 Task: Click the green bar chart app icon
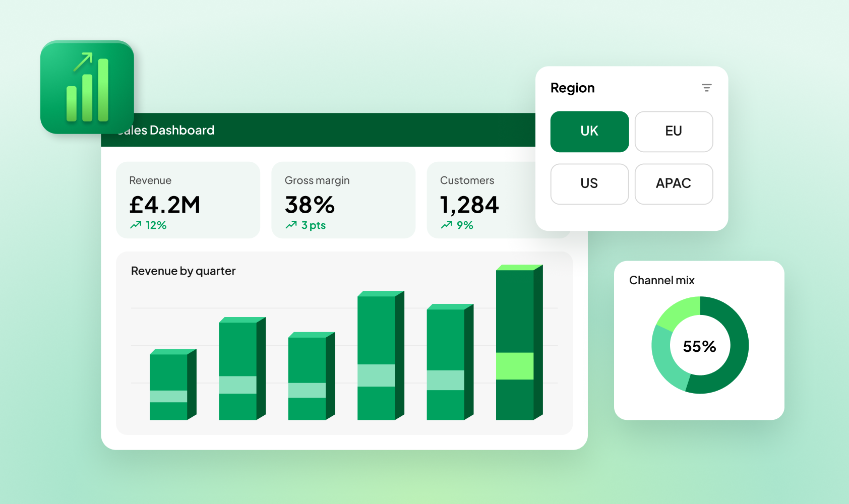[x=87, y=87]
